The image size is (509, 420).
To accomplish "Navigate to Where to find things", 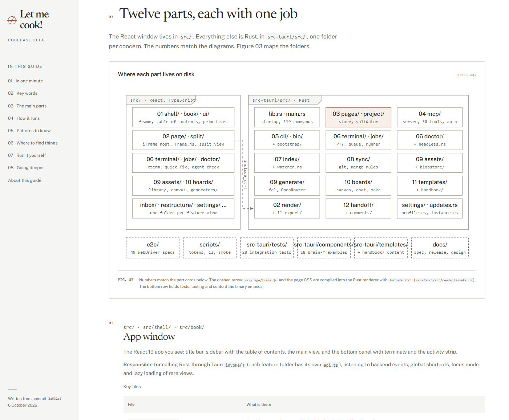I will click(x=33, y=143).
